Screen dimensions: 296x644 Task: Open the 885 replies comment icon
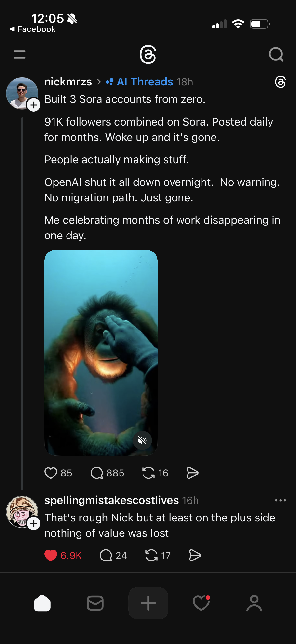97,473
